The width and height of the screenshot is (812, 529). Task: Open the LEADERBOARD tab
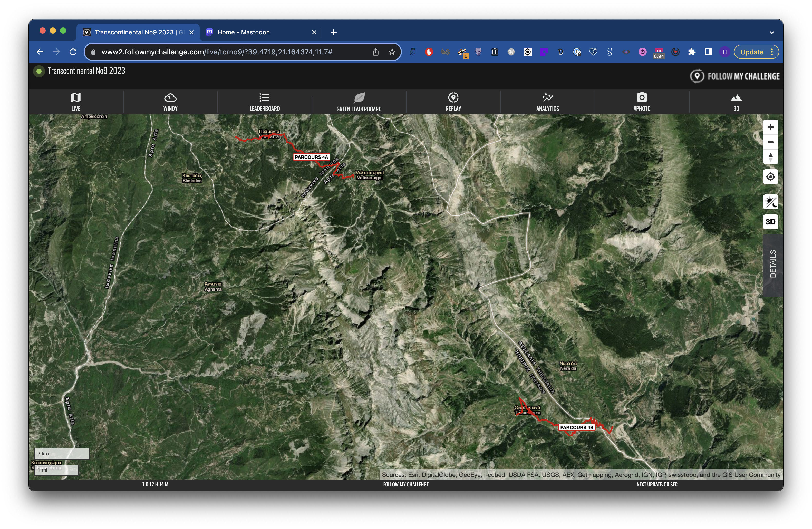click(x=264, y=102)
